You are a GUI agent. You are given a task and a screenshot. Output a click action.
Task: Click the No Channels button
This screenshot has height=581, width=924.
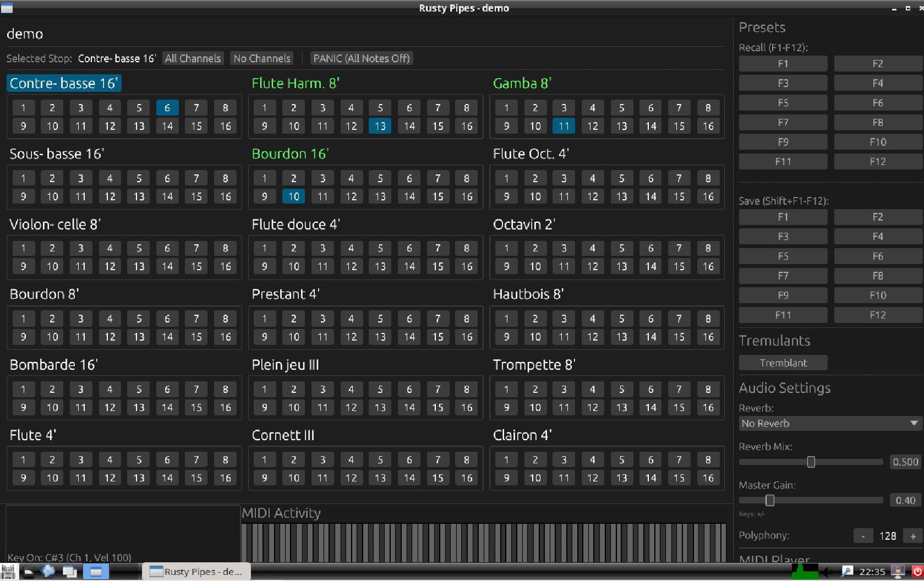[x=262, y=58]
